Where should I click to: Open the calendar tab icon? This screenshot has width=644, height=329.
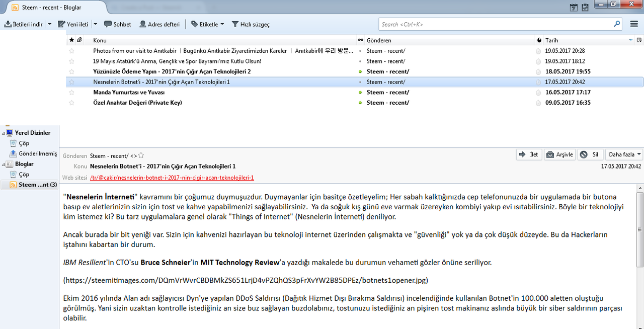(574, 7)
